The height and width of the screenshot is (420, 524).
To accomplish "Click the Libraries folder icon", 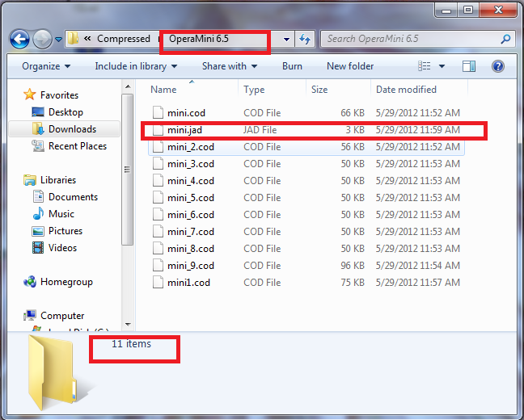I will tap(30, 180).
